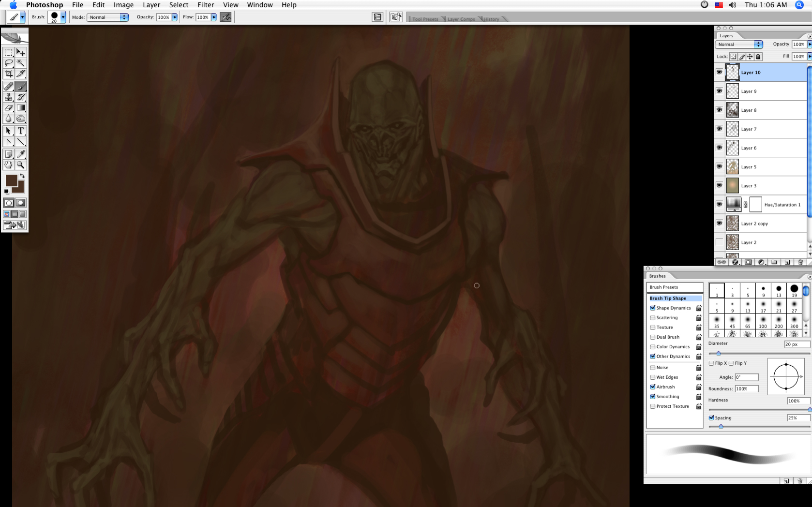Select the Slice tool
This screenshot has height=507, width=812.
[21, 74]
